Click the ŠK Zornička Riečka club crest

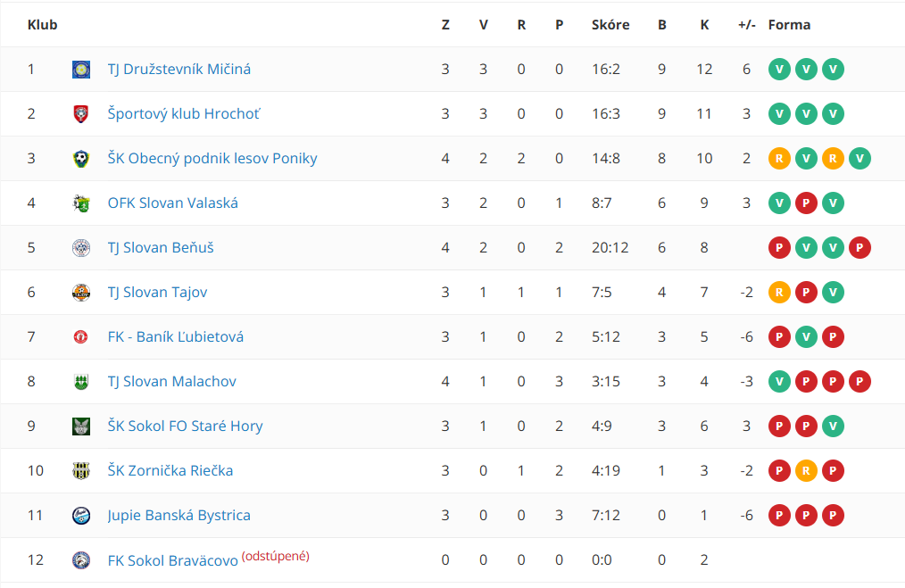tap(81, 470)
